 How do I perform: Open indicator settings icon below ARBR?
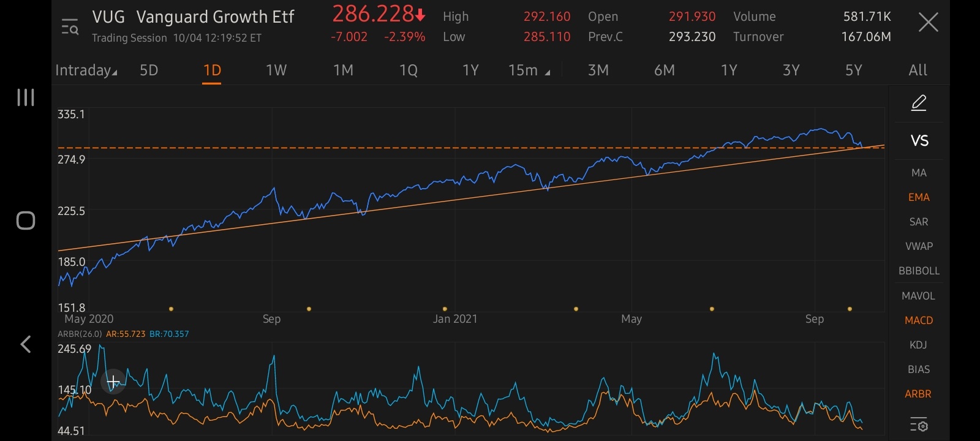coord(919,424)
